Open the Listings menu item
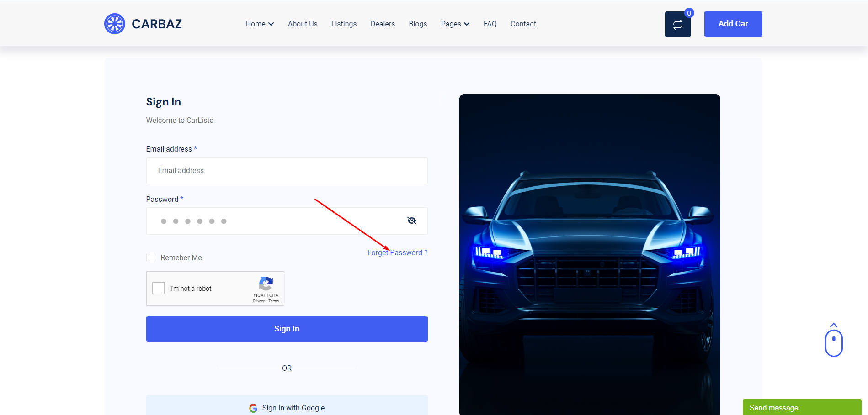Screen dimensions: 868x415 344,24
